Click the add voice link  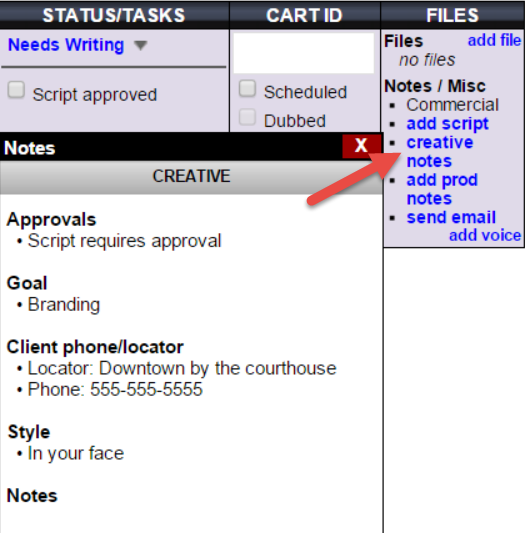coord(485,235)
